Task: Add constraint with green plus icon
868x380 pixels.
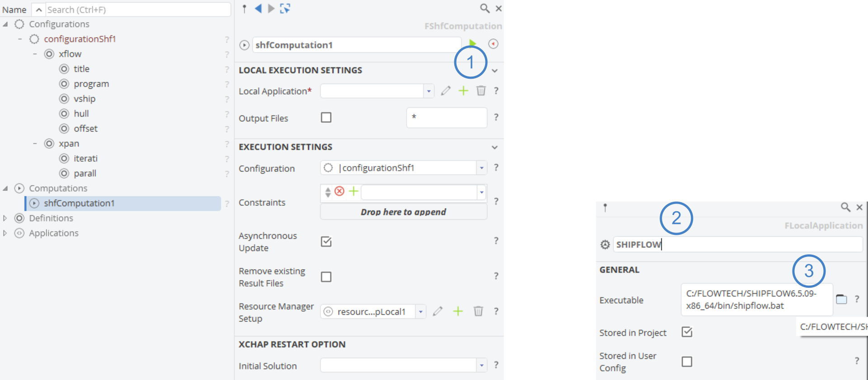Action: (354, 191)
